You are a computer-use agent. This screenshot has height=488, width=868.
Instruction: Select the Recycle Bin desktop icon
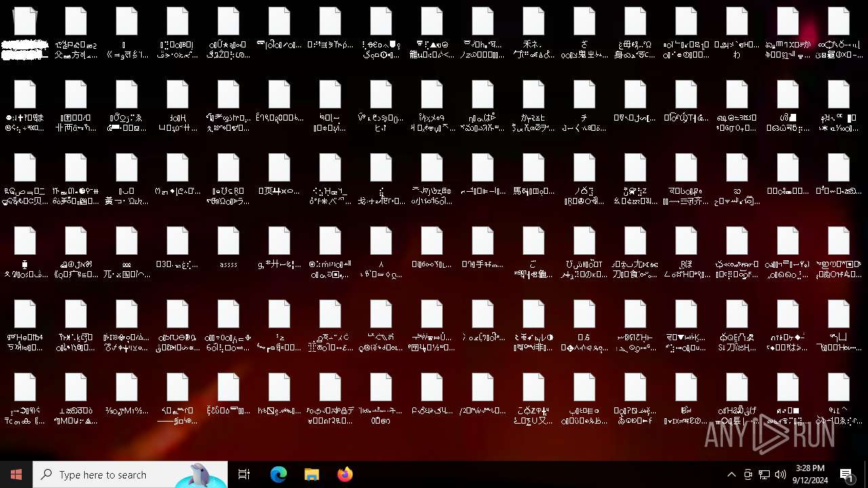coord(25,33)
